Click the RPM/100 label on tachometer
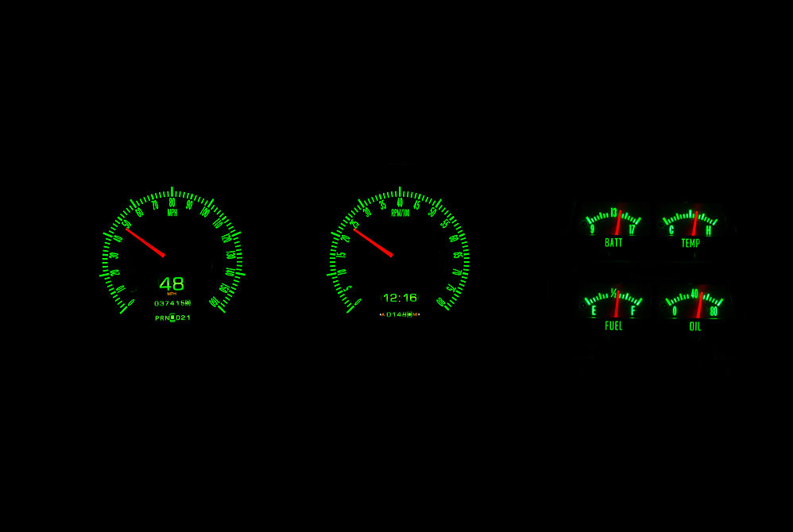 click(x=400, y=213)
